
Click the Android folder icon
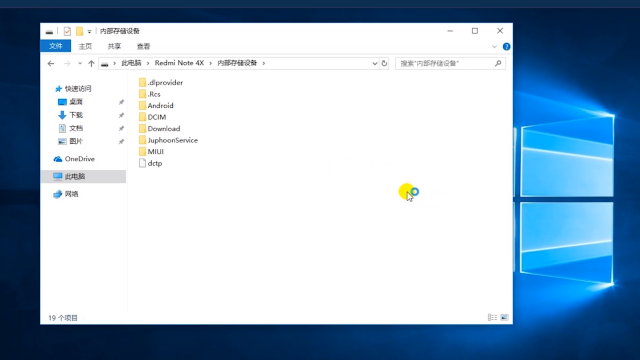click(x=142, y=105)
